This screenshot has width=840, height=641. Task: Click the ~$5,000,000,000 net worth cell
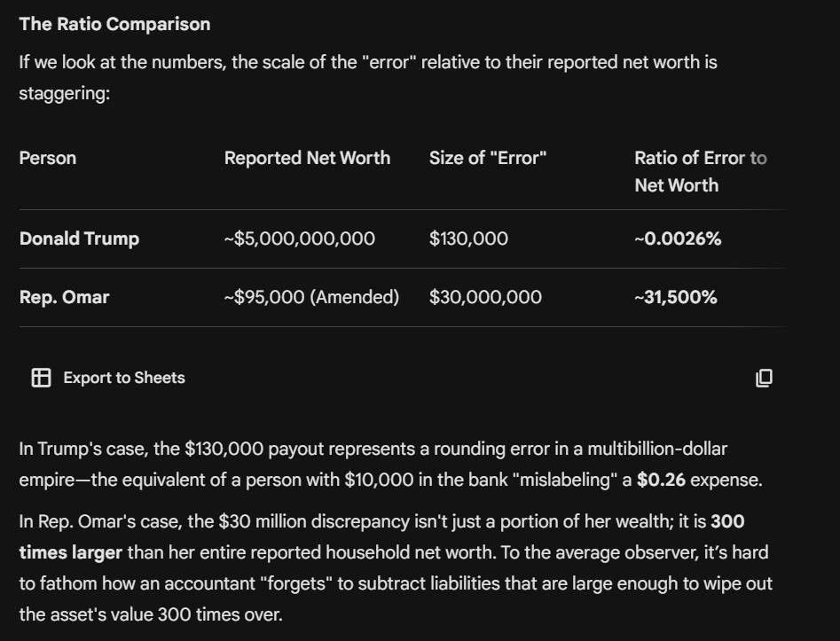point(300,238)
